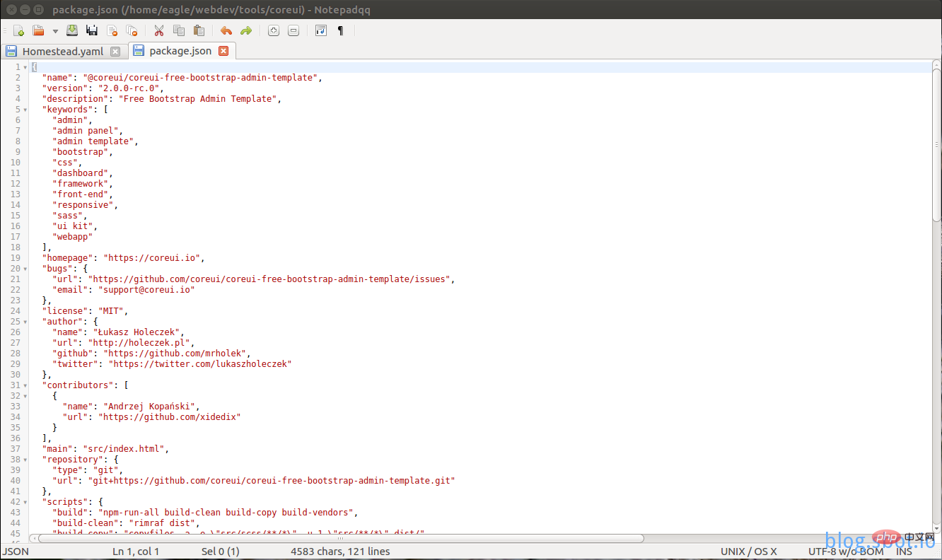The width and height of the screenshot is (942, 560).
Task: Cut selection with scissors icon
Action: [158, 30]
